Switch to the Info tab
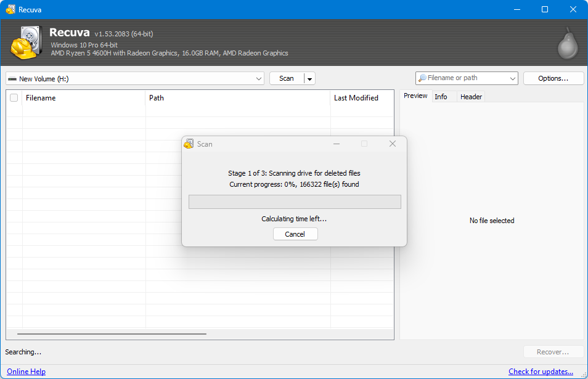588x379 pixels. (x=441, y=97)
